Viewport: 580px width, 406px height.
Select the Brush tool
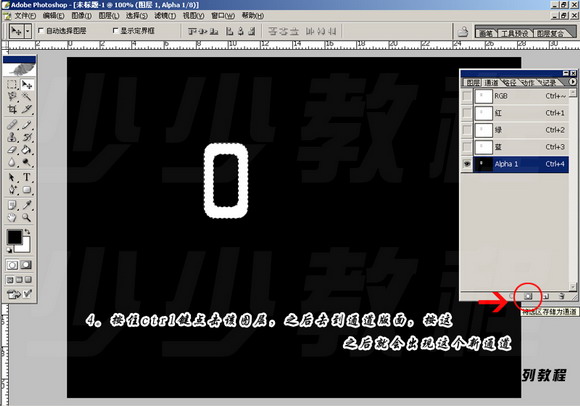click(x=27, y=125)
